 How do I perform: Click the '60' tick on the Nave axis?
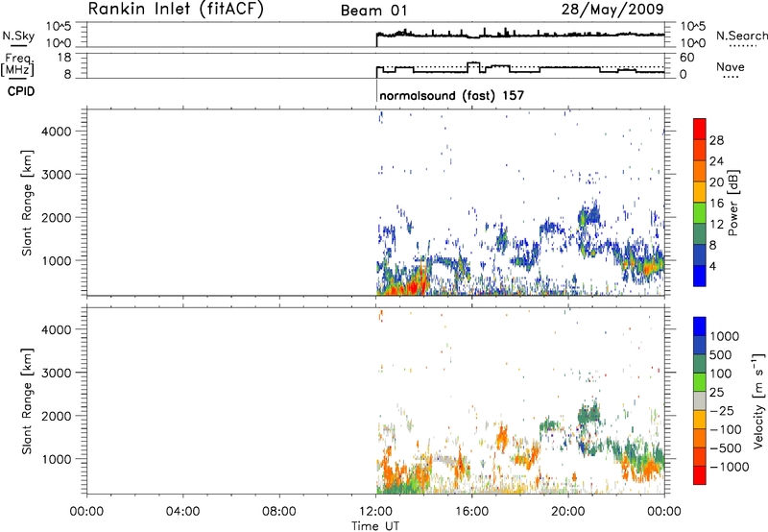[x=687, y=58]
